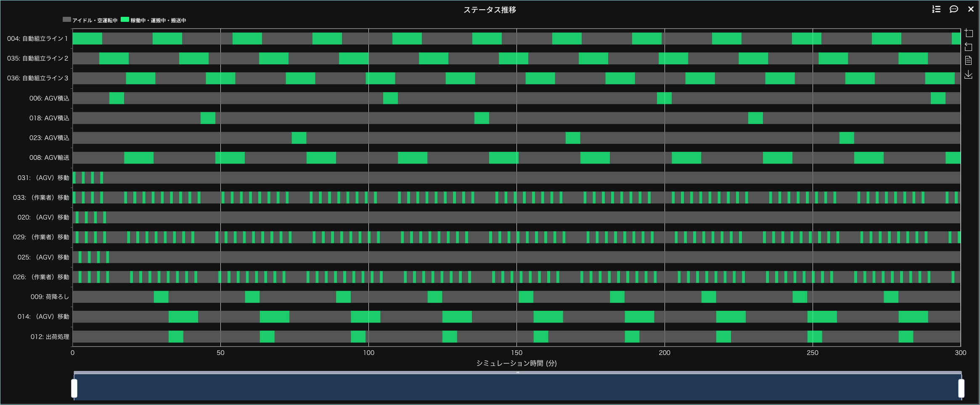Click the right handle of zoom slider
This screenshot has width=980, height=405.
(961, 388)
